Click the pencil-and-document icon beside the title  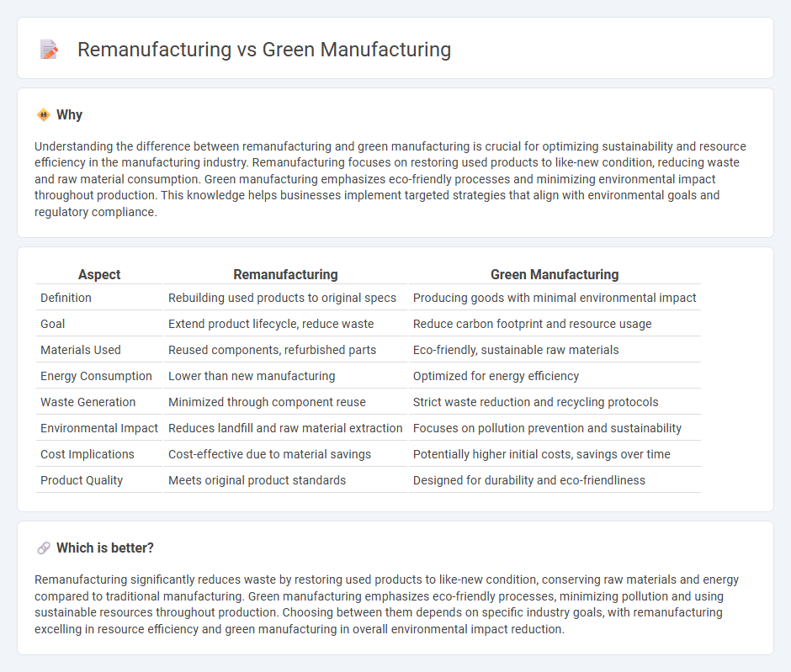tap(49, 50)
